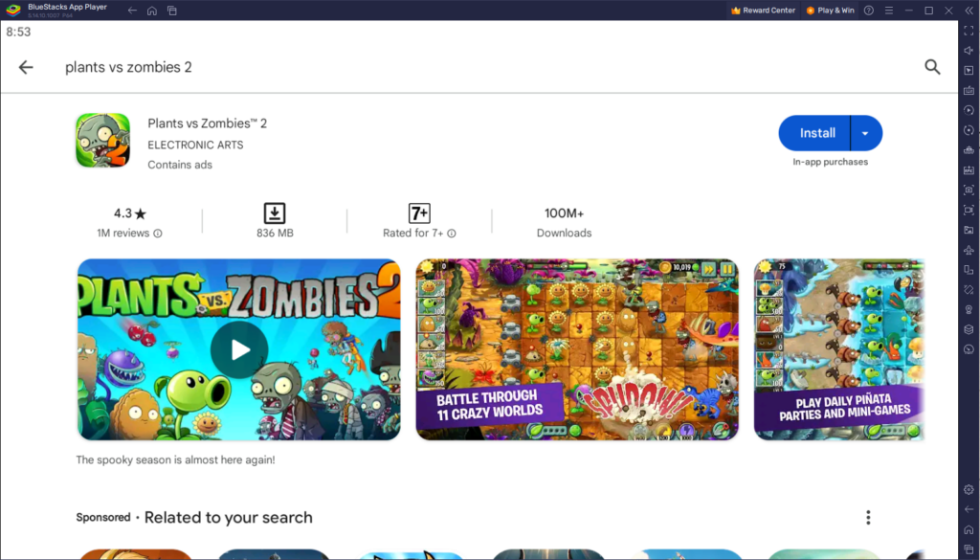Click the back arrow beside the search field
The image size is (980, 560).
pos(26,67)
